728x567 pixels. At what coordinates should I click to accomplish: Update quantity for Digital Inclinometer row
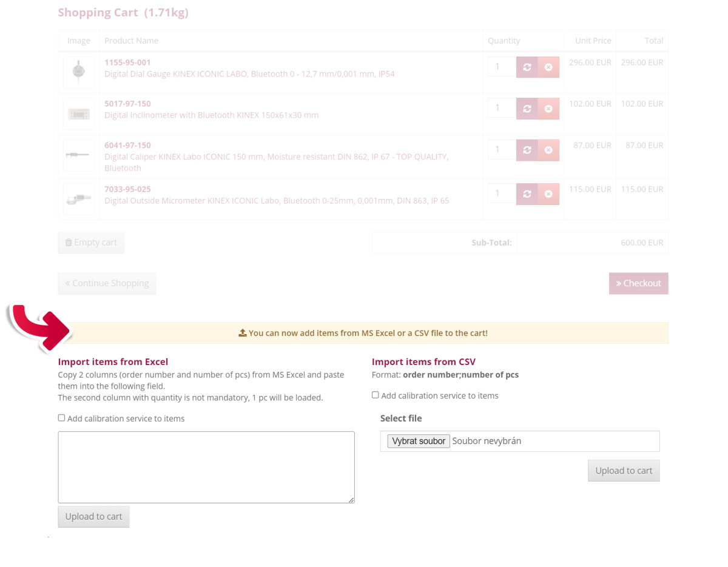(527, 109)
